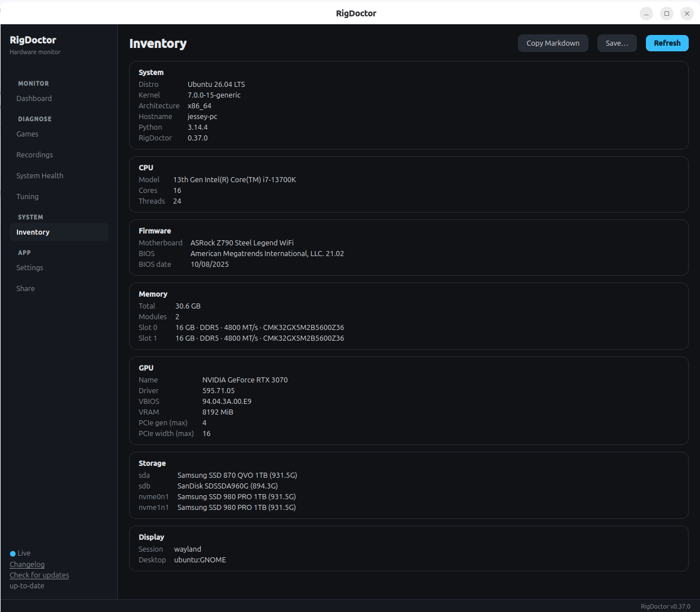This screenshot has height=612, width=700.
Task: Click the RigDoctor version 0.37.0 value
Action: tap(197, 138)
